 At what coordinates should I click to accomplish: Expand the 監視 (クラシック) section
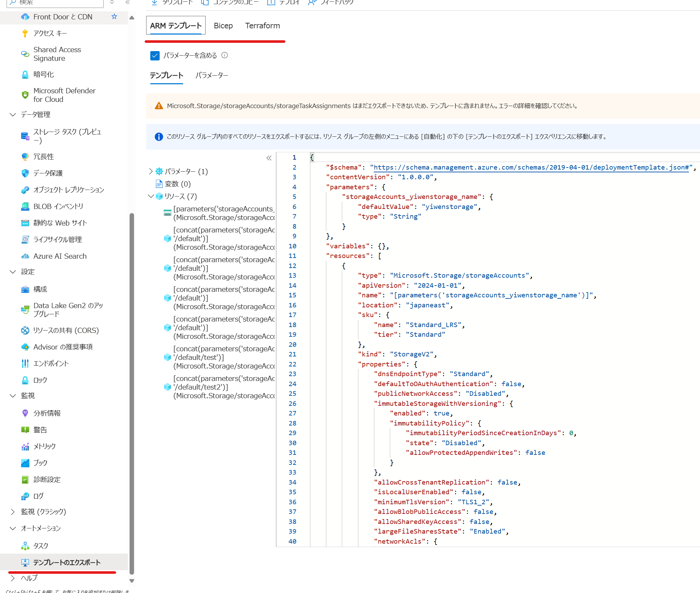[x=13, y=512]
